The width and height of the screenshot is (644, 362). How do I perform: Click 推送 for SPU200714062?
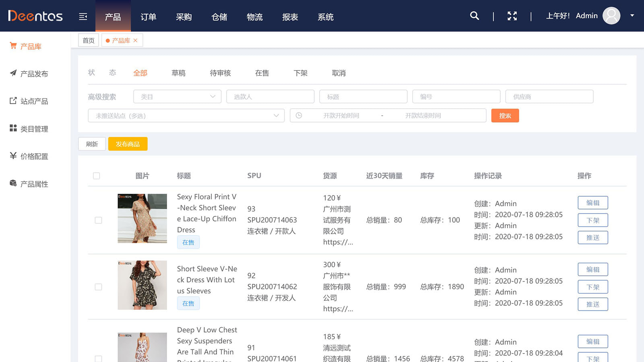(593, 304)
